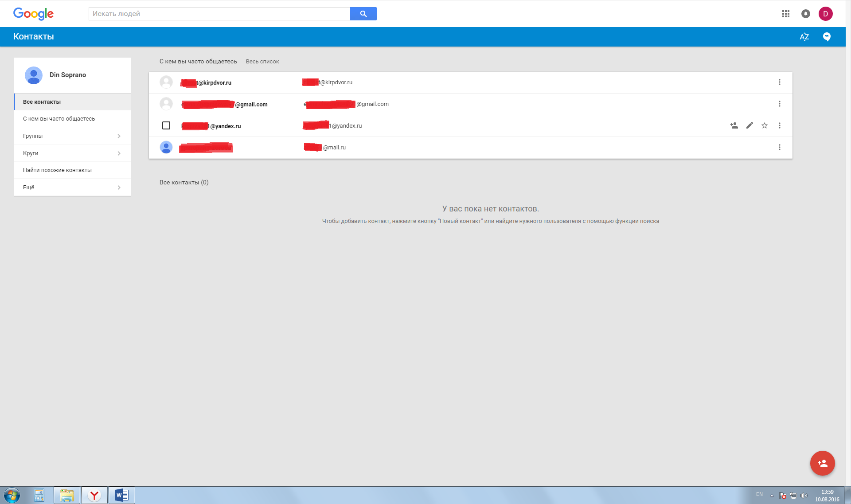Select Все контакты in the sidebar
This screenshot has width=851, height=504.
pos(42,102)
